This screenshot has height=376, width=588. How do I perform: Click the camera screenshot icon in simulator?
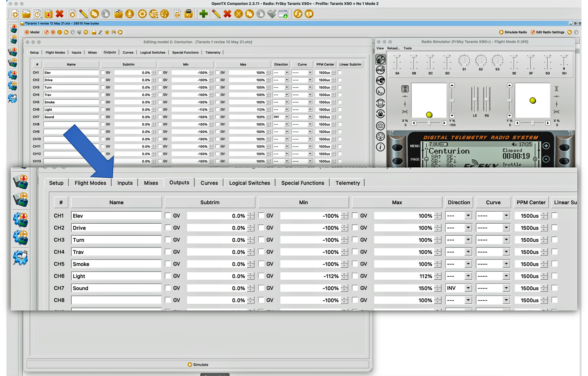click(x=380, y=126)
